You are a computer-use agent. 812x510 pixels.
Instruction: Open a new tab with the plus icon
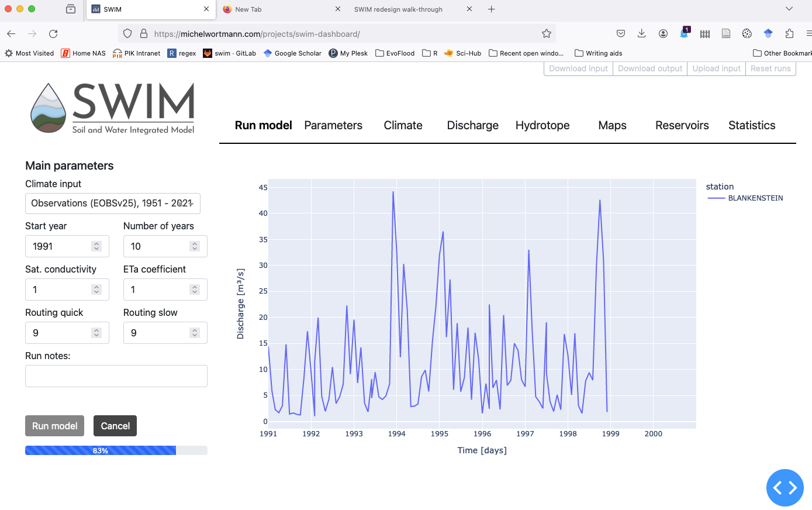click(492, 9)
